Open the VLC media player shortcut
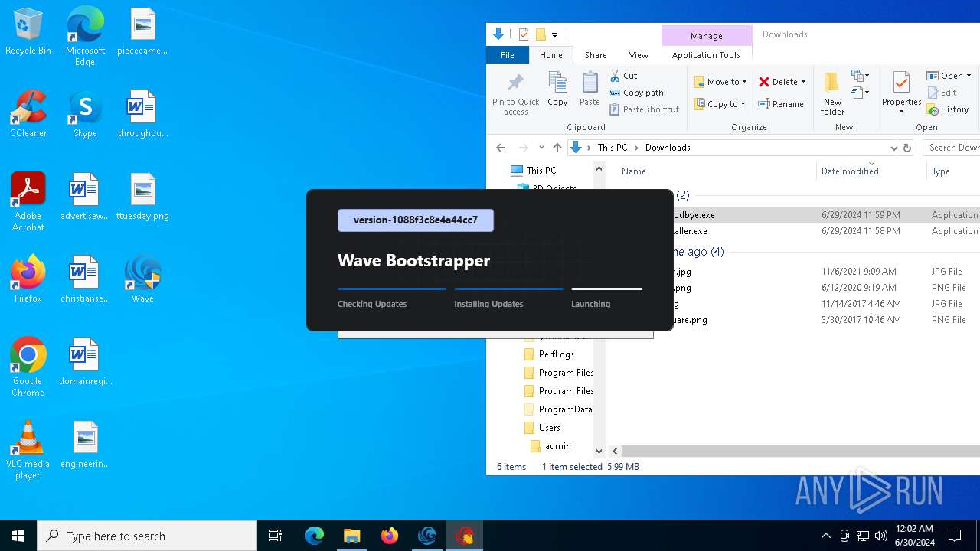 tap(28, 450)
